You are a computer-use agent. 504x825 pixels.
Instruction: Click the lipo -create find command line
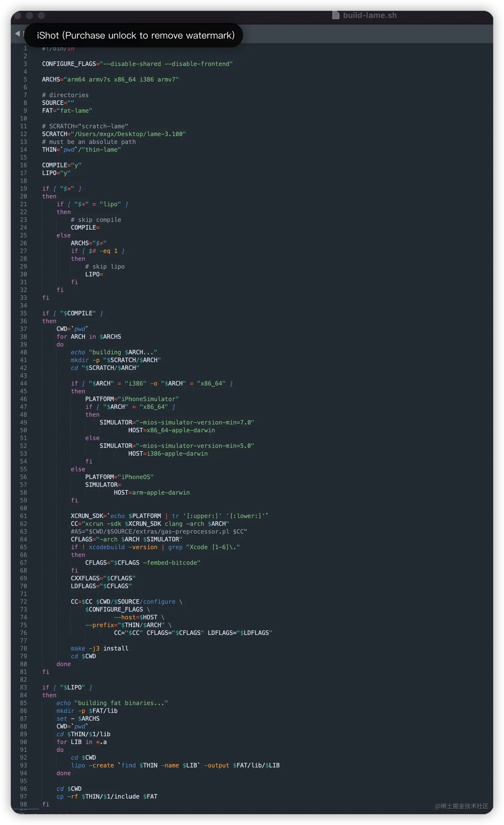[x=175, y=765]
